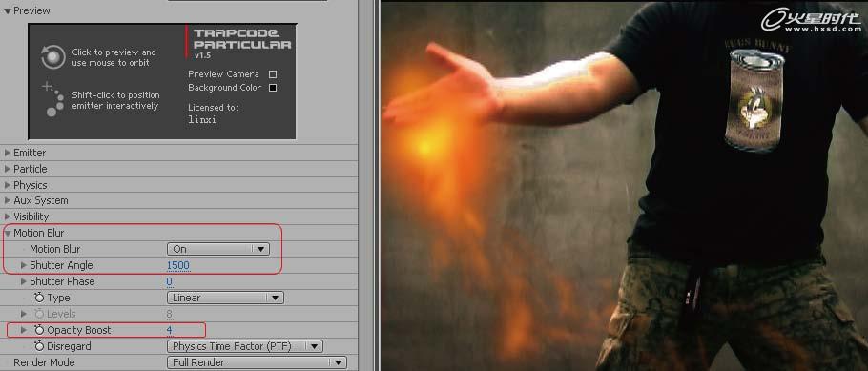
Task: Enable the Preview Camera checkbox
Action: point(273,74)
